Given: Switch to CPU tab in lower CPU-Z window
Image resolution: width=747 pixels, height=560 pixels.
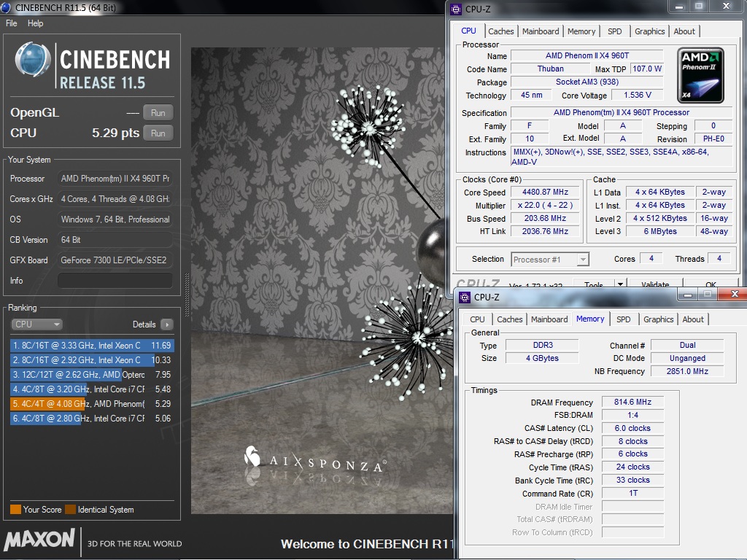Looking at the screenshot, I should tap(477, 319).
